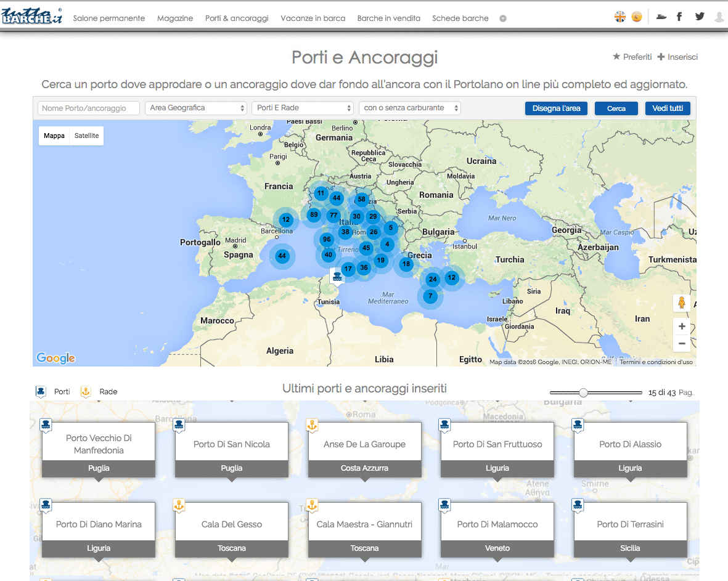Image resolution: width=728 pixels, height=581 pixels.
Task: Go to Barche in vendita section
Action: coord(388,18)
